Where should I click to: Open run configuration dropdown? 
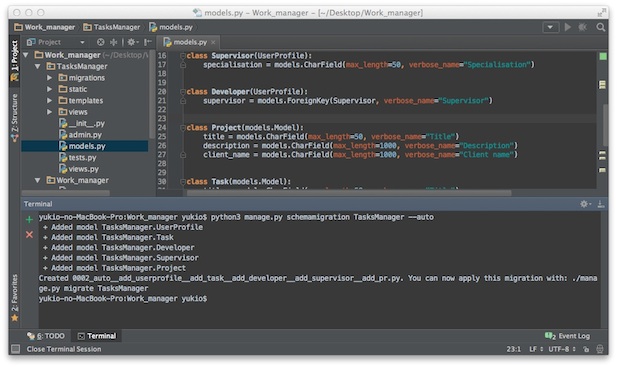coord(550,27)
